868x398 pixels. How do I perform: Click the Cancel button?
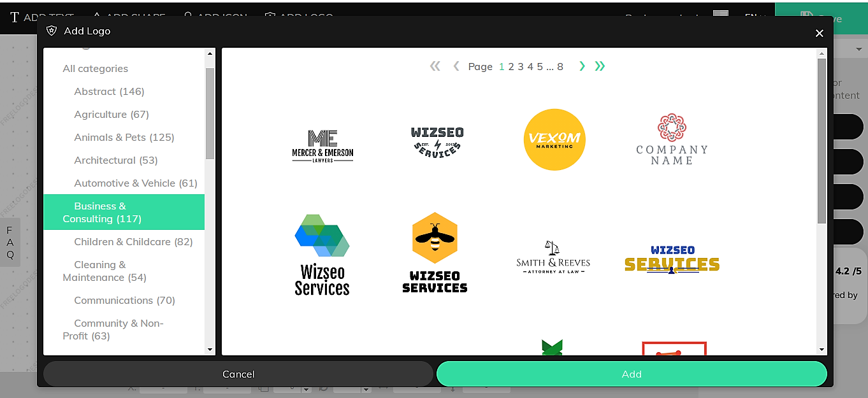click(238, 374)
